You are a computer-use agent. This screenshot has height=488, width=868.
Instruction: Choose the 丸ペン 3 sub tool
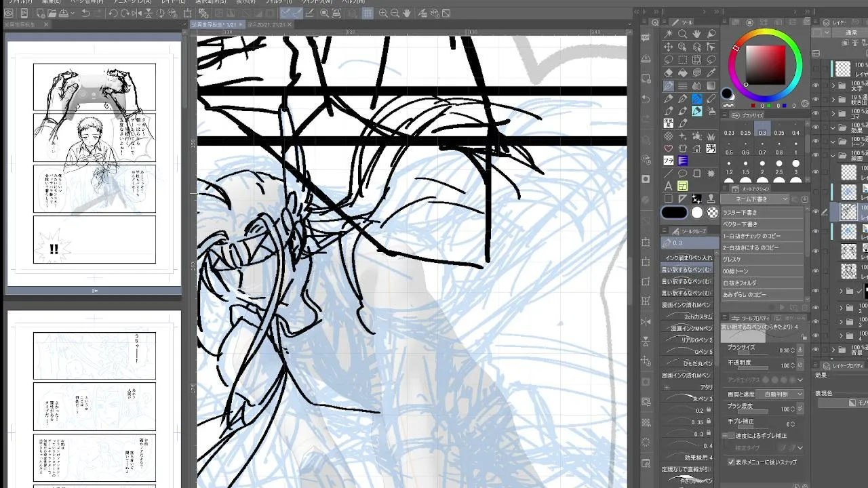point(687,399)
